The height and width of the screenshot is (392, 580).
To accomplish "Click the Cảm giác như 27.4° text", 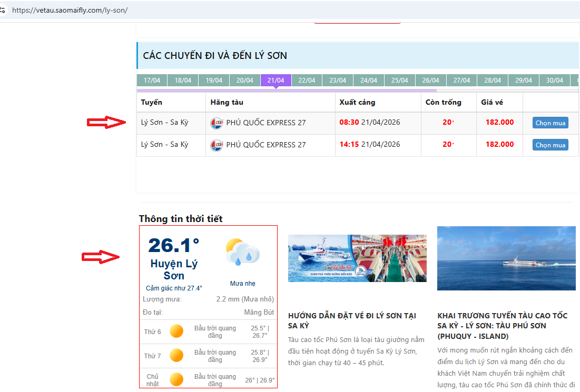I will pos(174,288).
